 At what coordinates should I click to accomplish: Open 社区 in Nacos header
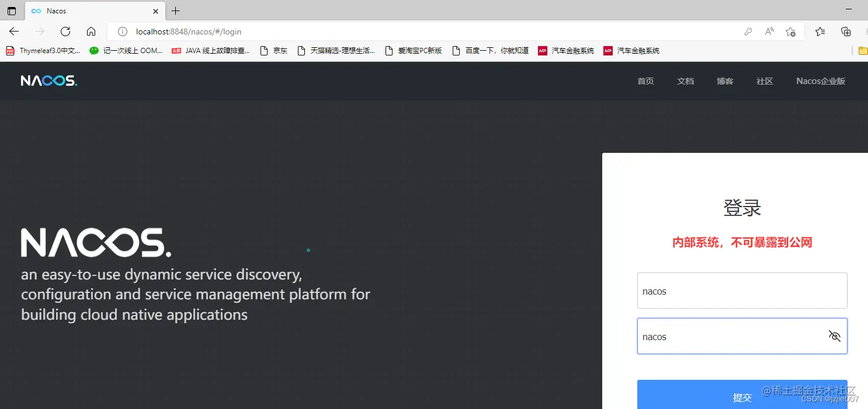tap(765, 81)
